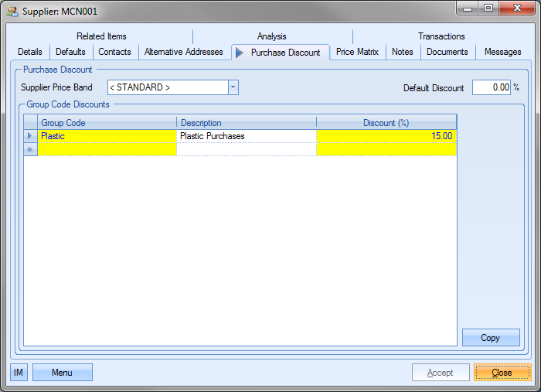
Task: Switch to the Price Matrix tab
Action: click(357, 52)
